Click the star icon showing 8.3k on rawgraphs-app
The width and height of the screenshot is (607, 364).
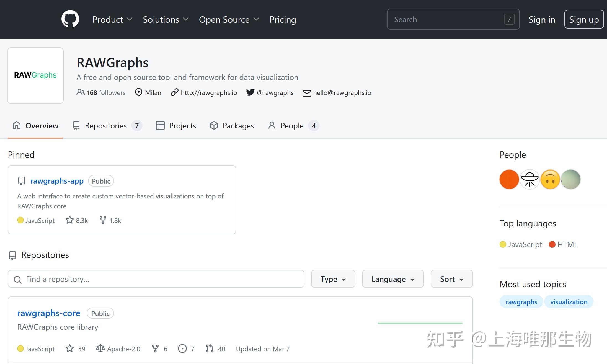pos(69,220)
